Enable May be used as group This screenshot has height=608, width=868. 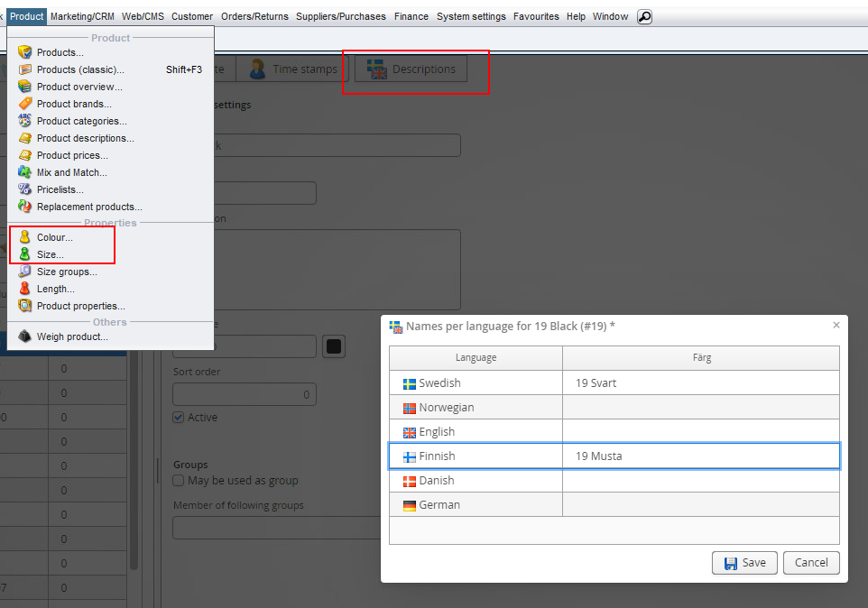[x=179, y=481]
